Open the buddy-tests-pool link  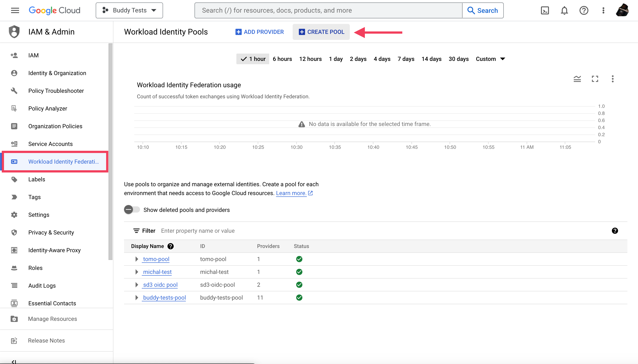tap(164, 298)
